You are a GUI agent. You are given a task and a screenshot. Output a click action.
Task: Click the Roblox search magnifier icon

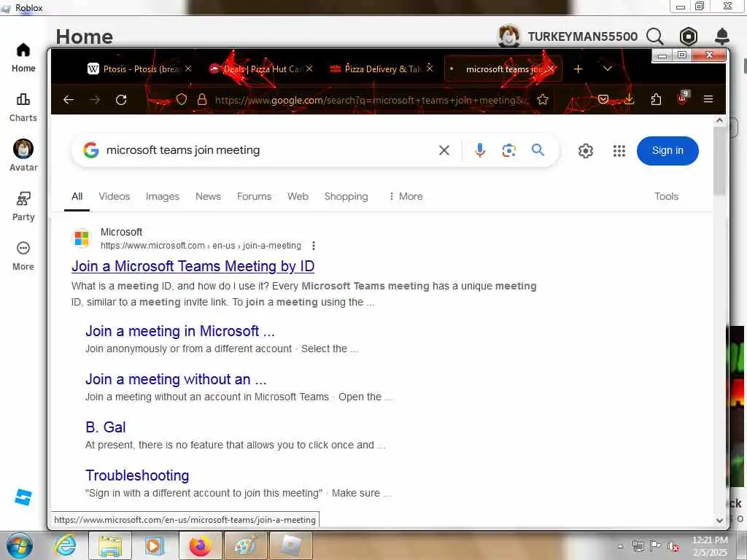click(x=654, y=36)
